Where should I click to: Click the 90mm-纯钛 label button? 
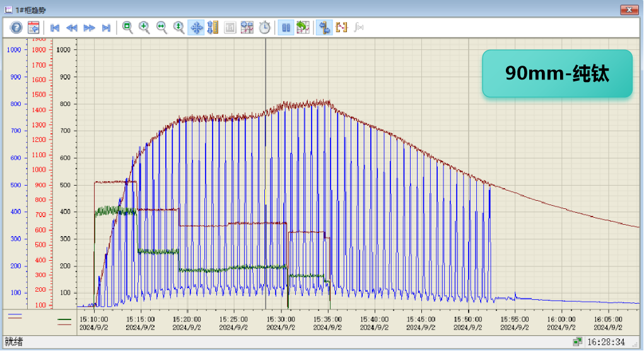pyautogui.click(x=557, y=73)
